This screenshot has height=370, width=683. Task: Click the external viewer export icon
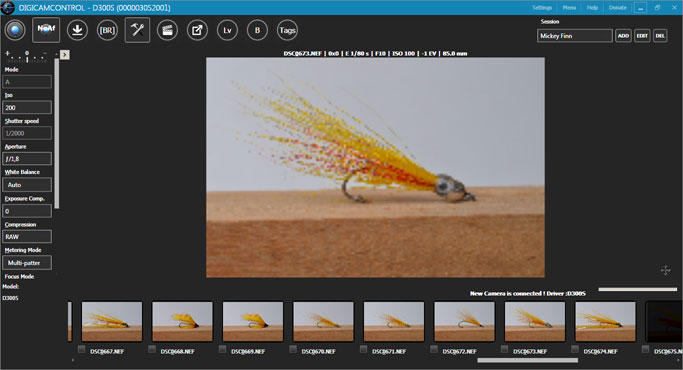pos(197,30)
